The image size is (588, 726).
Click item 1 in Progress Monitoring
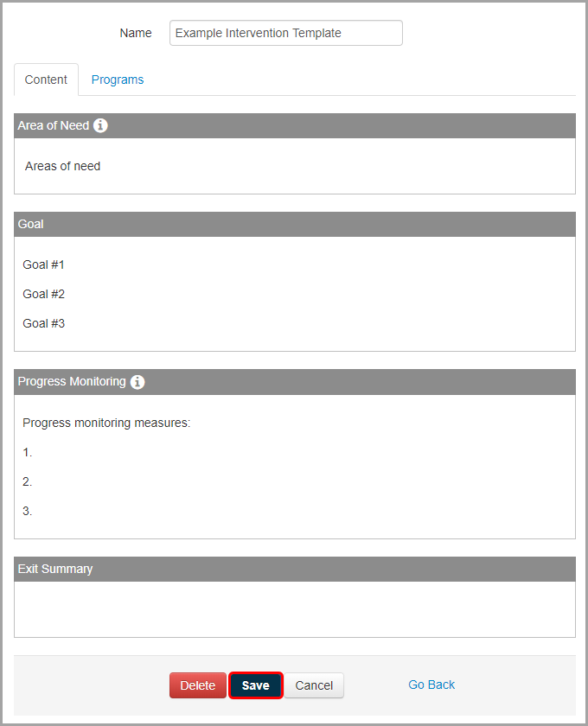click(28, 452)
